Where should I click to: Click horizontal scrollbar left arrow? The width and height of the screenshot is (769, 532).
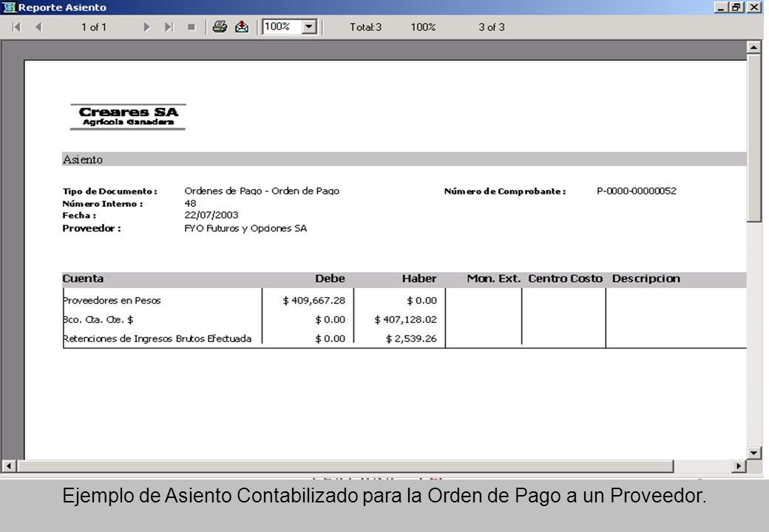click(8, 465)
